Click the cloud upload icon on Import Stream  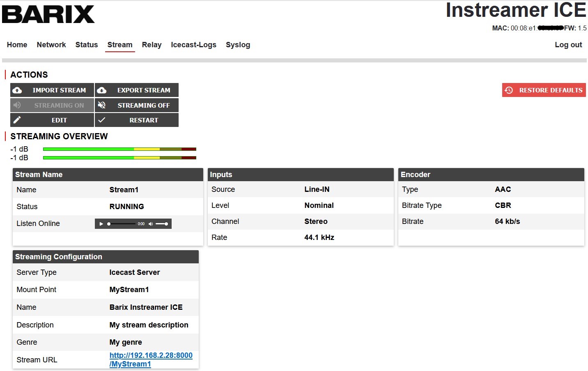pos(17,90)
